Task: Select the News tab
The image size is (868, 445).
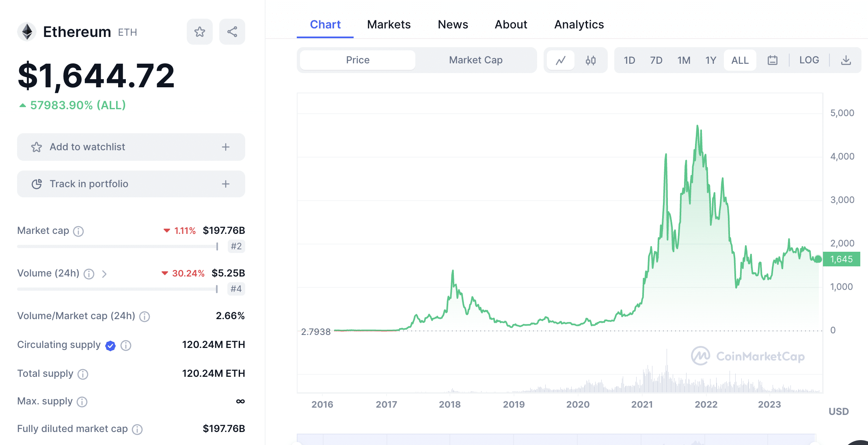Action: tap(451, 24)
